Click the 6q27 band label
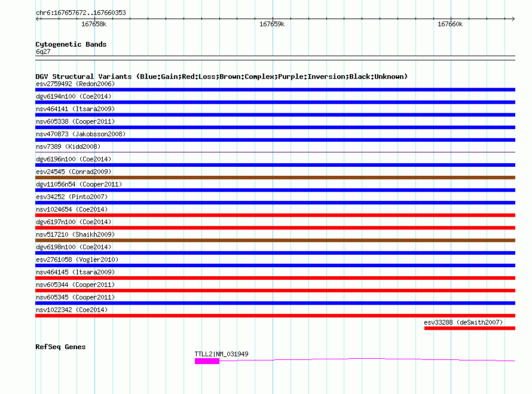This screenshot has width=532, height=394. tap(43, 51)
